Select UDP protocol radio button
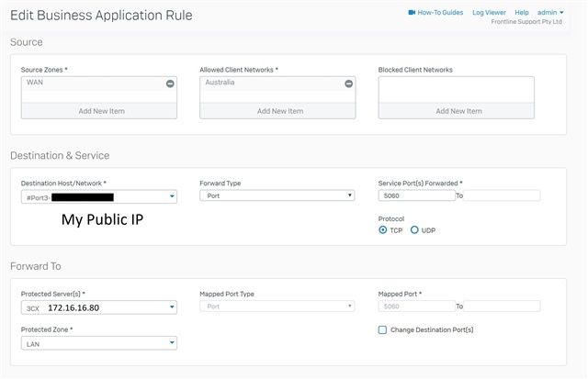This screenshot has width=588, height=379. (414, 230)
